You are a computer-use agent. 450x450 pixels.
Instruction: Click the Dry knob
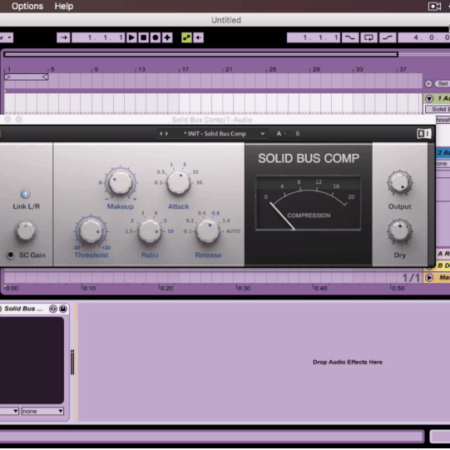coord(400,231)
